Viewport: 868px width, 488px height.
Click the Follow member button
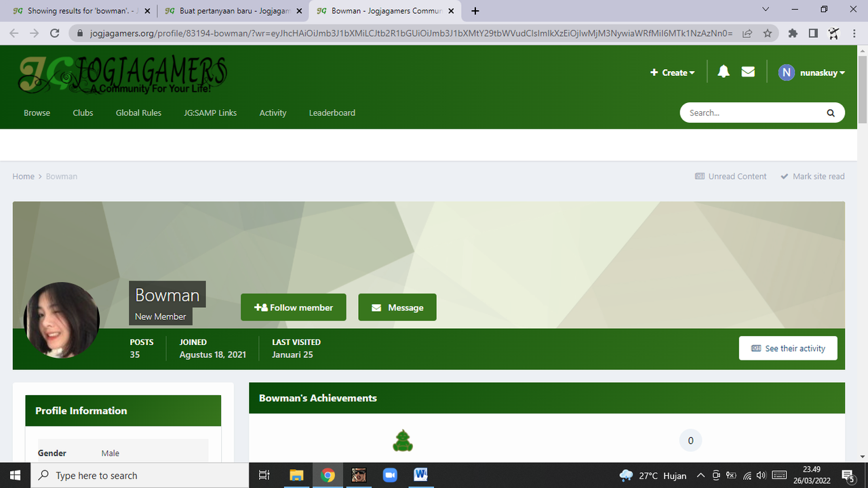294,307
